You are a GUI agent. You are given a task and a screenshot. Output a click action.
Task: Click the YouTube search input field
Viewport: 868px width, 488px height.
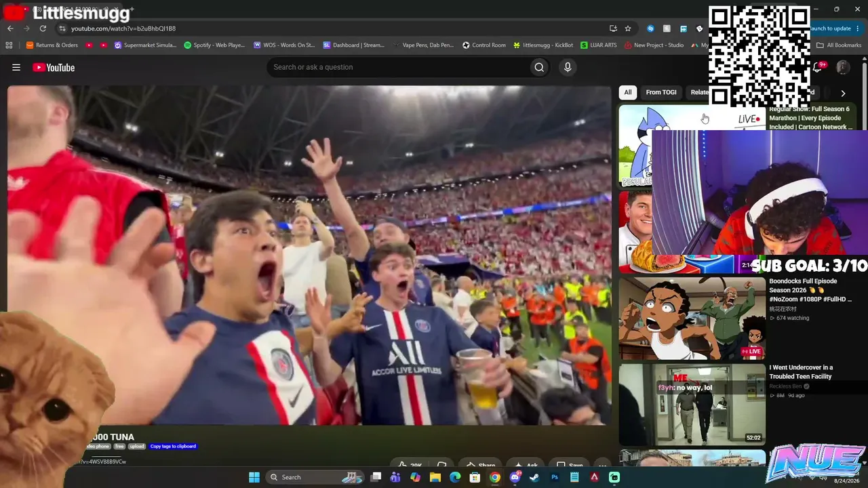pyautogui.click(x=398, y=67)
